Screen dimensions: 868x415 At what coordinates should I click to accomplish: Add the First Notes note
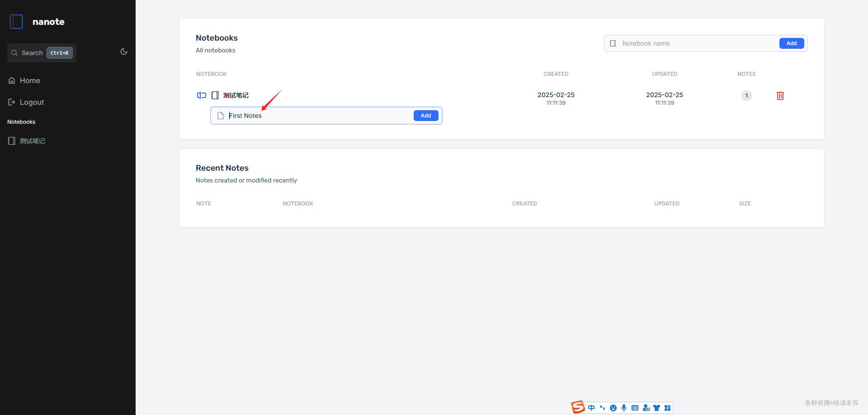(426, 116)
